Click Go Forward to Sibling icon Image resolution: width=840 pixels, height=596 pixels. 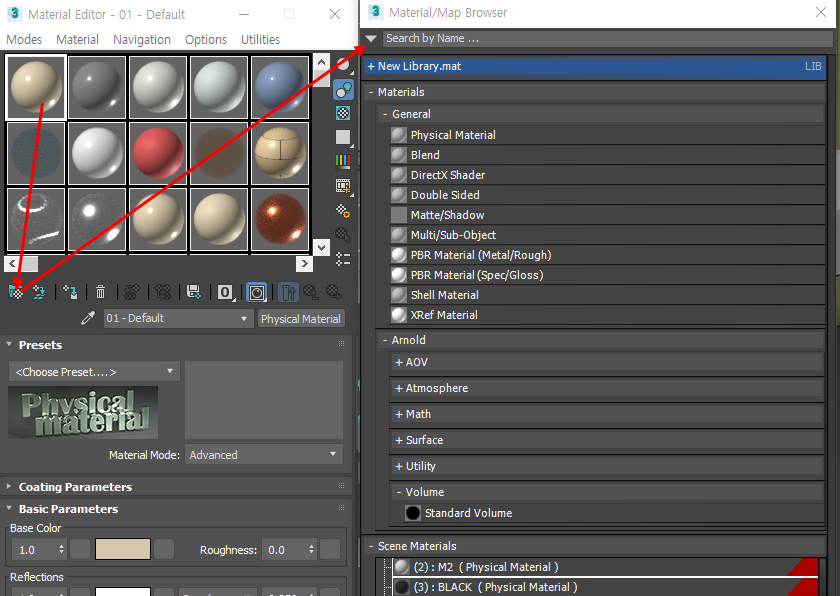(334, 292)
